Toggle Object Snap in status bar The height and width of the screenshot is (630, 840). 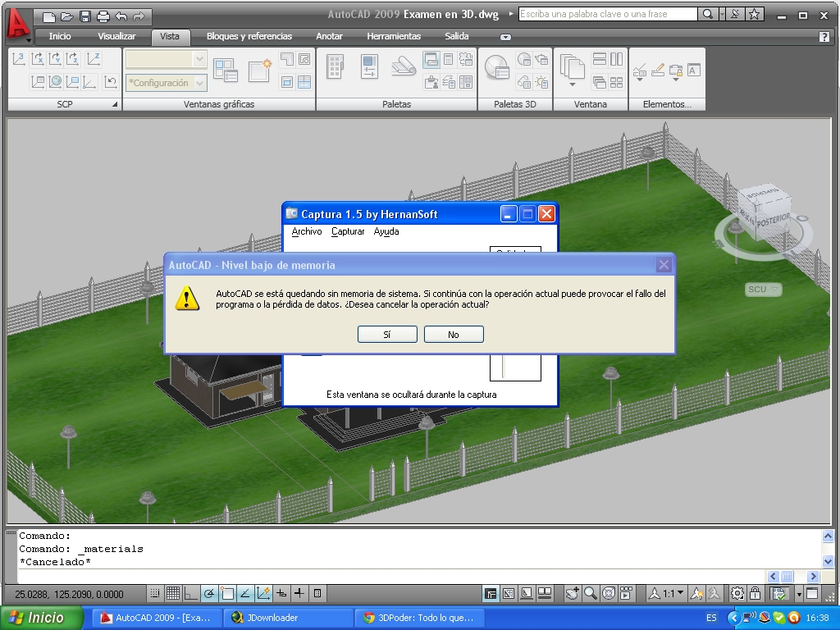pos(227,593)
